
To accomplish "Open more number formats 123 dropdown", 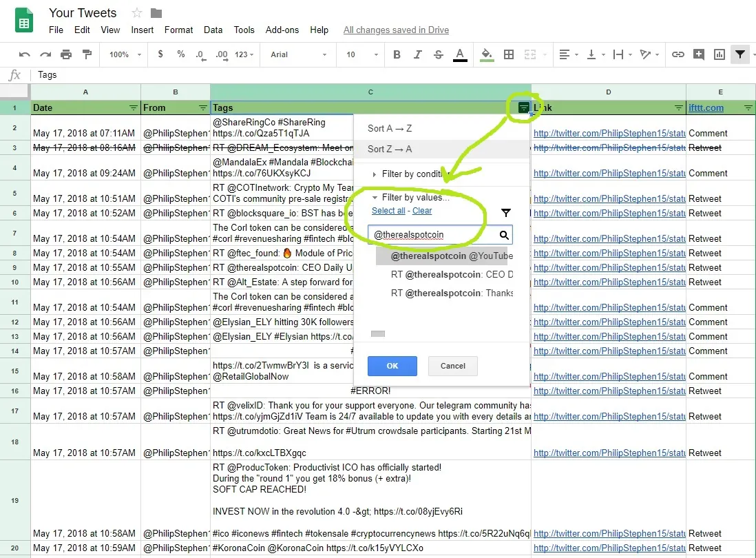I will 244,54.
